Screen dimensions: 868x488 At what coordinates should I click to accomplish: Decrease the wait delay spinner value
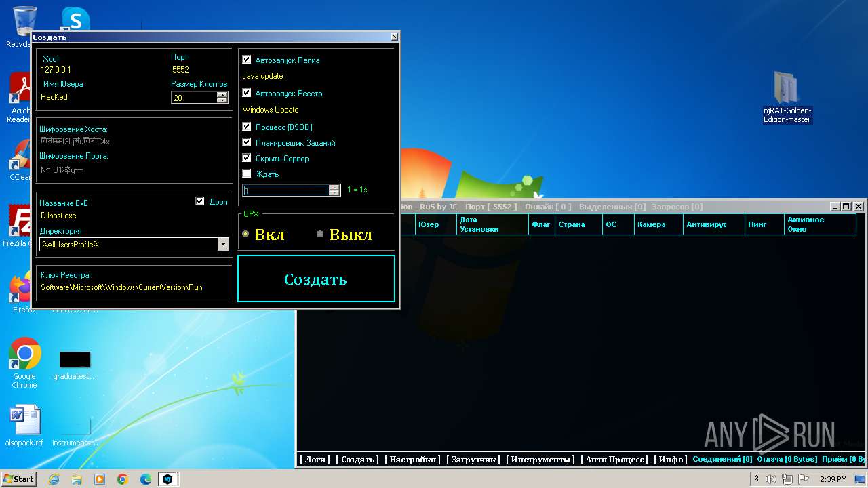pyautogui.click(x=334, y=193)
